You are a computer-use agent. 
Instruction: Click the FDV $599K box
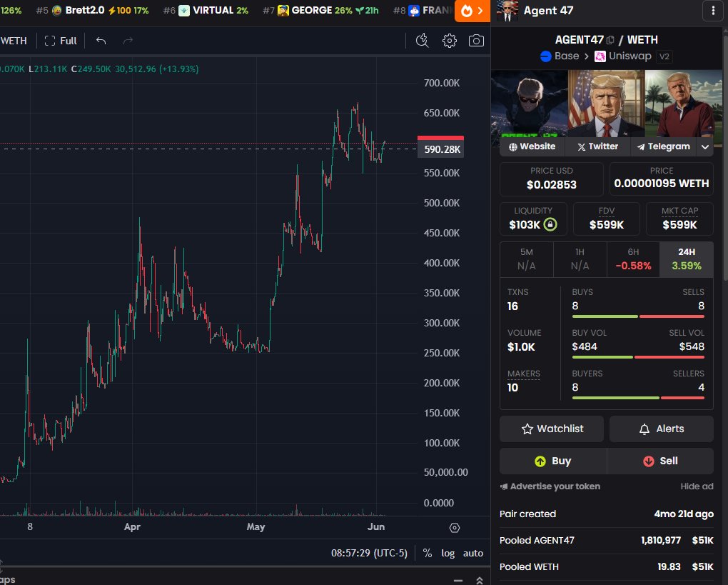pyautogui.click(x=607, y=219)
